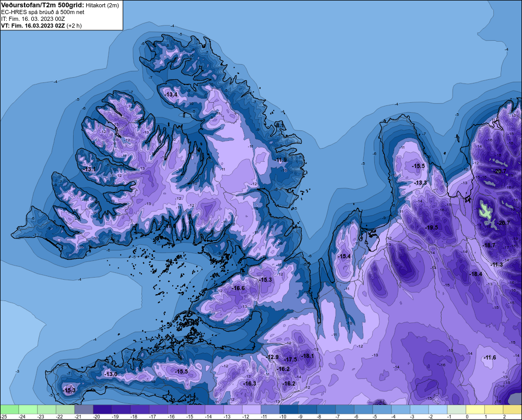Viewport: 522px width, 420px height.
Task: Click the -11.9 temperature label on the map
Action: click(x=281, y=160)
